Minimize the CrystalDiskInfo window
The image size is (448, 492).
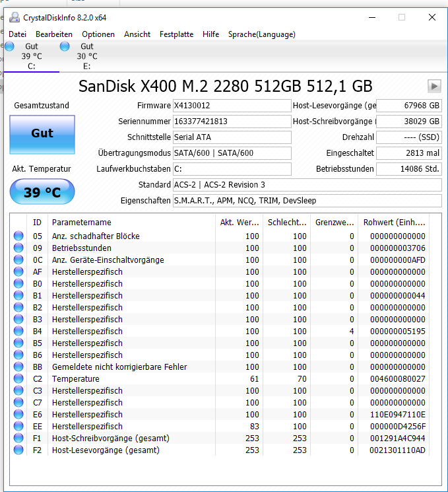(x=372, y=18)
